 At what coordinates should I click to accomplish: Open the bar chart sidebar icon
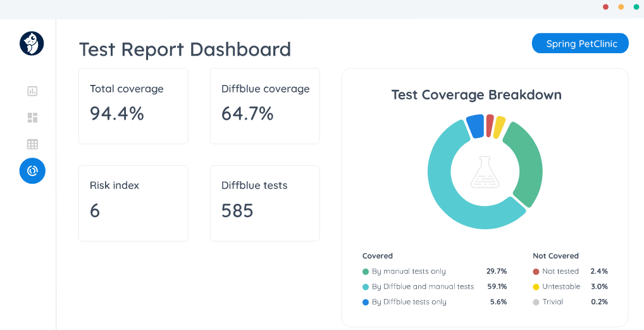coord(32,91)
